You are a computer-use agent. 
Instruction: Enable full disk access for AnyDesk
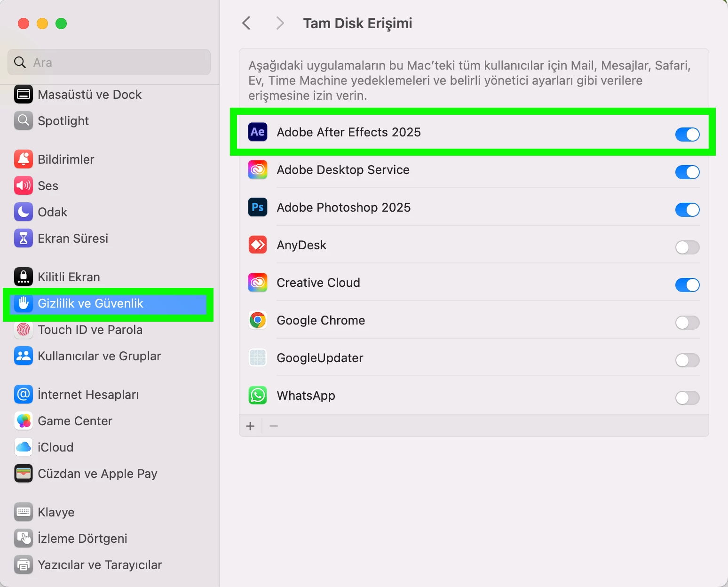click(687, 247)
